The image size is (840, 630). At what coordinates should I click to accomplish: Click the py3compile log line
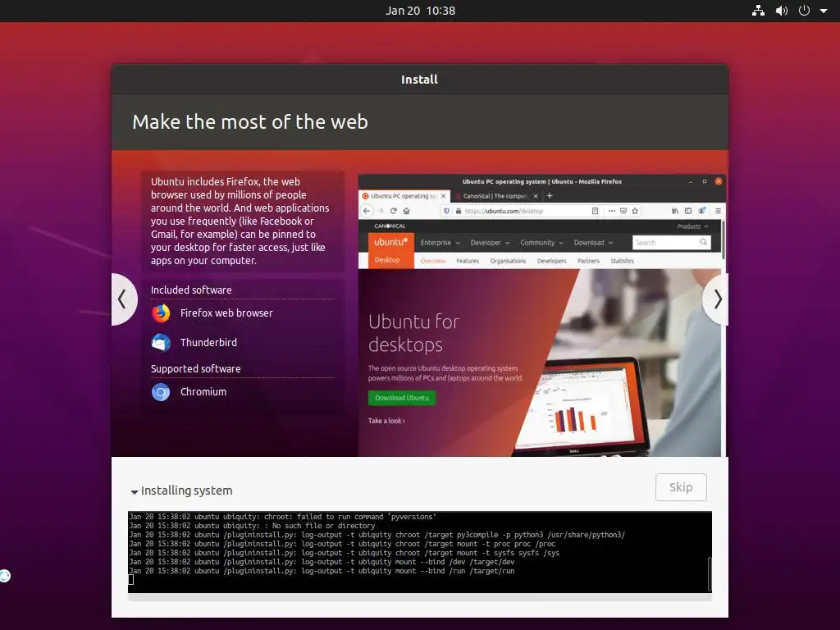(377, 535)
